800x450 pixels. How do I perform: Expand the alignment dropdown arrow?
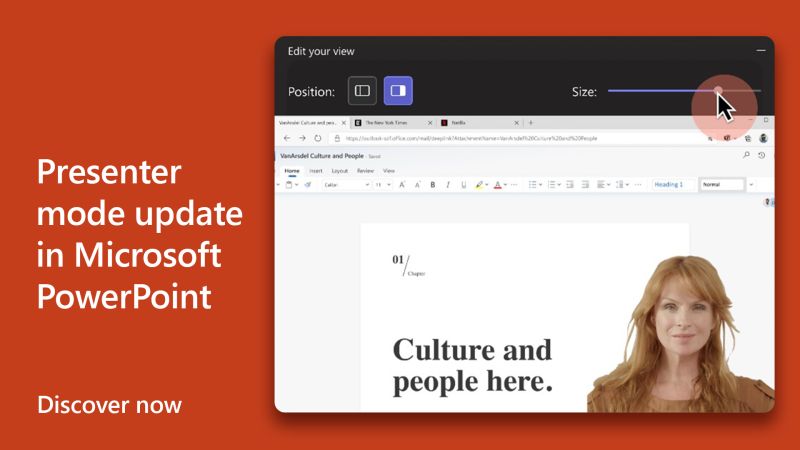pos(609,185)
